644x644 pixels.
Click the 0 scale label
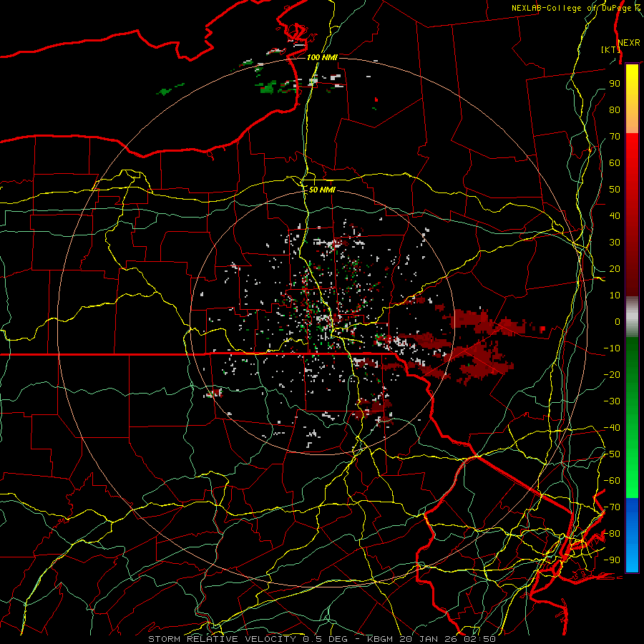[618, 321]
